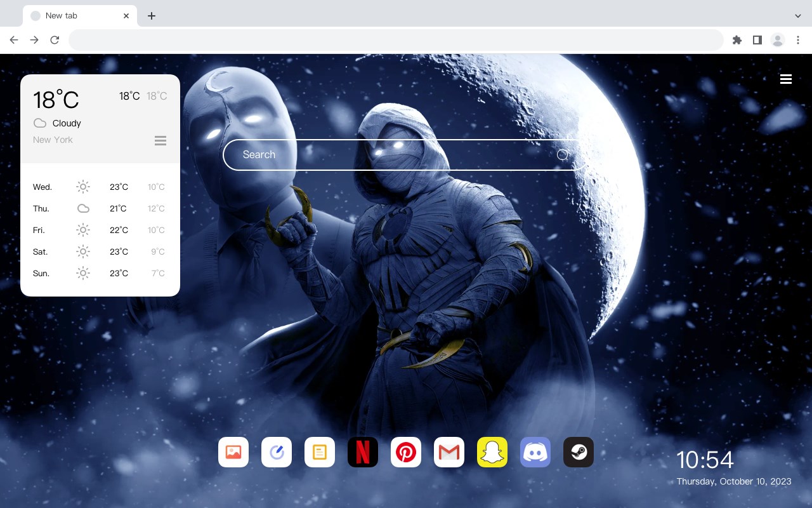Select the Sun. forecast row label
Viewport: 812px width, 508px height.
pos(41,273)
